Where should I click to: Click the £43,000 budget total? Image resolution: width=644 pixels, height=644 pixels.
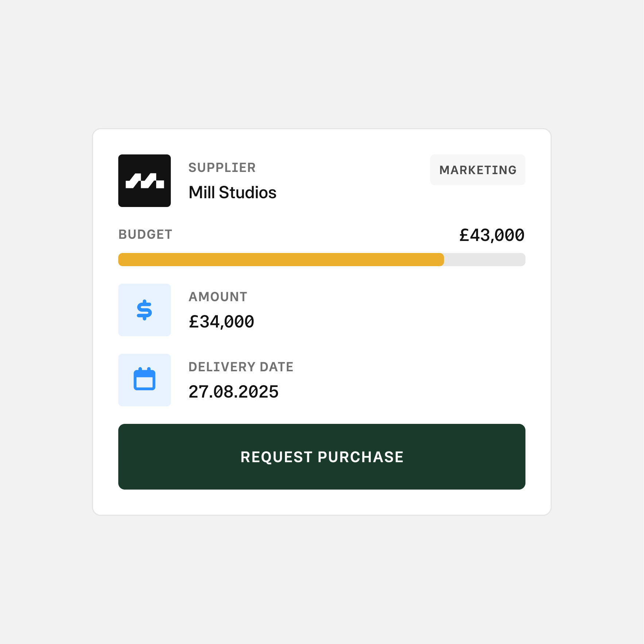point(491,235)
